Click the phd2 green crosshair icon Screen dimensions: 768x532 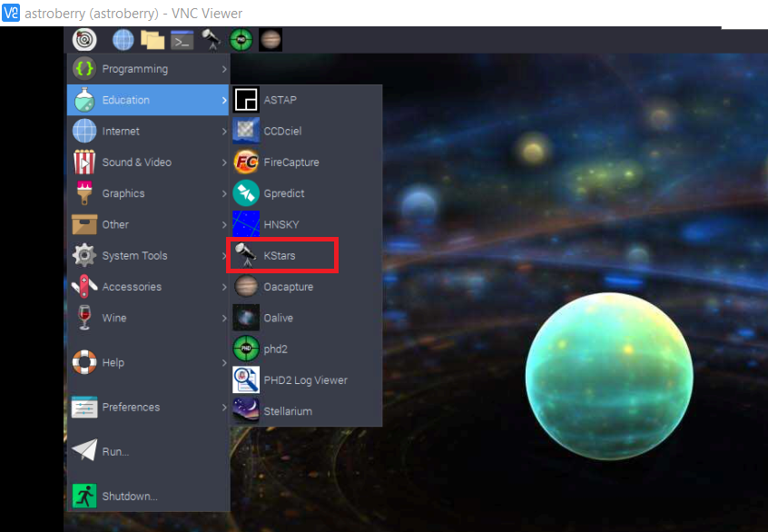tap(246, 349)
